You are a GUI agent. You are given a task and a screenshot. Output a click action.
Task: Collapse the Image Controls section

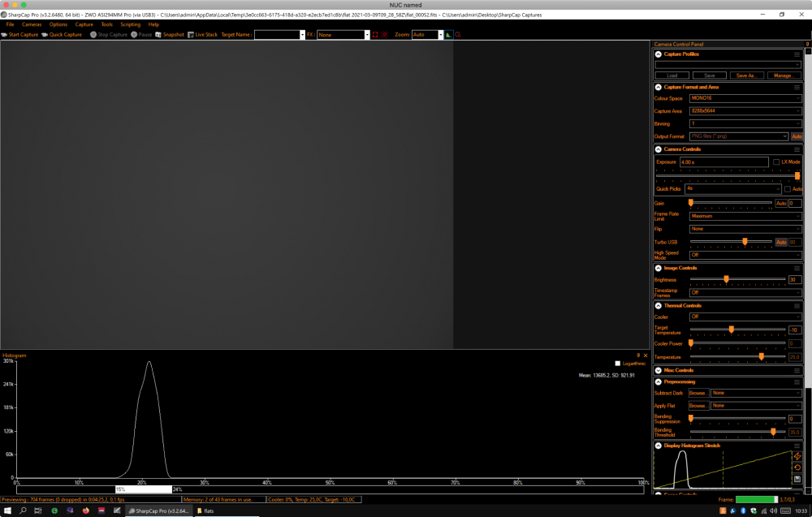(x=659, y=268)
